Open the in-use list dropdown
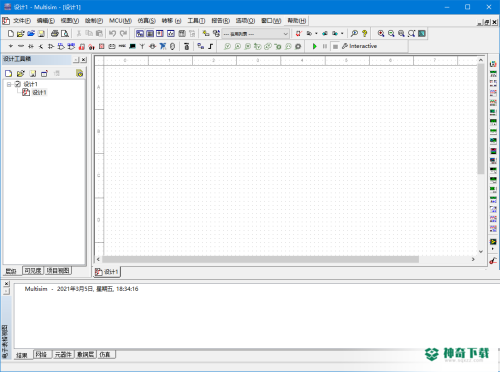The height and width of the screenshot is (372, 500). (286, 34)
